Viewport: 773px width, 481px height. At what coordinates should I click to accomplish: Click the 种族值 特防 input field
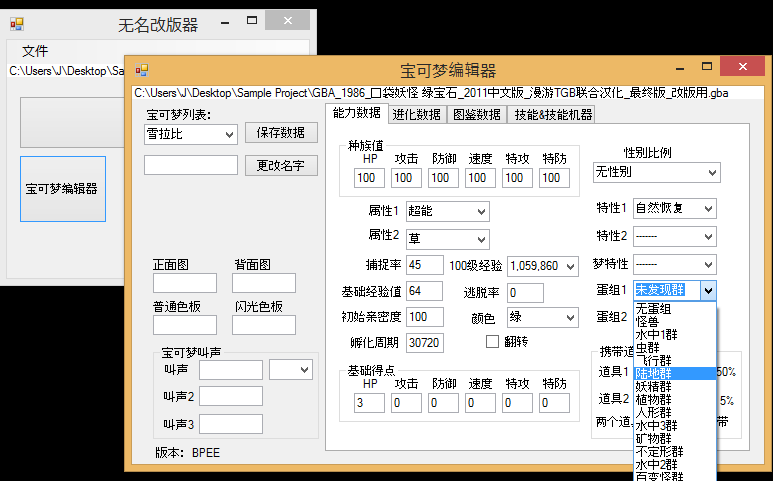(x=554, y=178)
